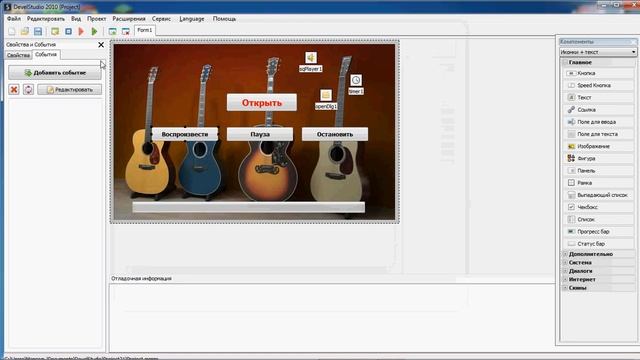This screenshot has width=640, height=360.
Task: Close the Свойства и События panel
Action: coord(101,44)
